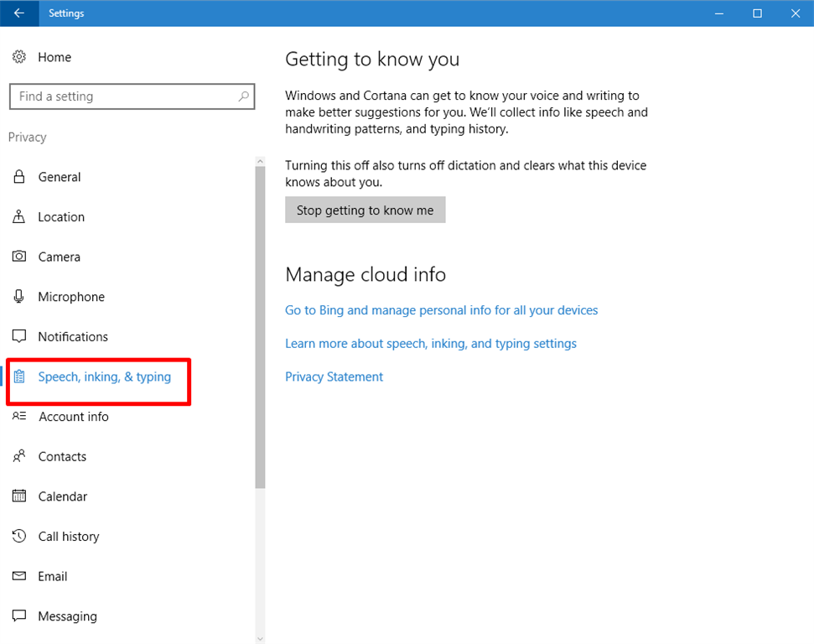Click the General lock icon

[x=18, y=177]
